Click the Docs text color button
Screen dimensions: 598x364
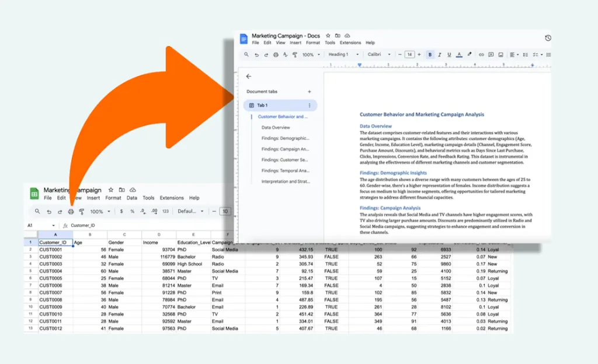click(x=460, y=54)
